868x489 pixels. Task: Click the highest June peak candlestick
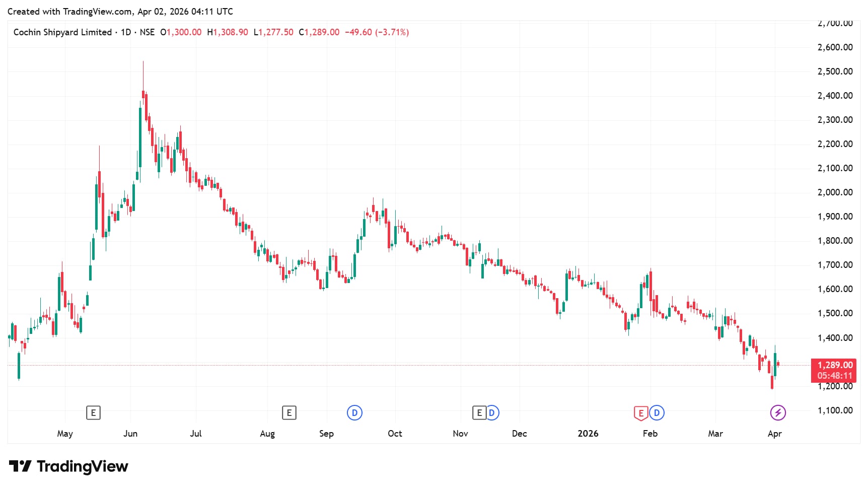143,93
